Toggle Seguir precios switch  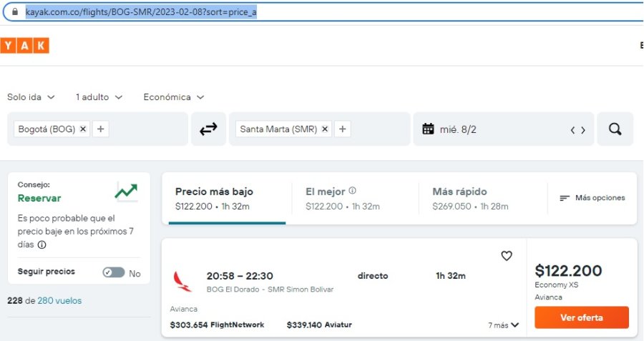coord(114,272)
